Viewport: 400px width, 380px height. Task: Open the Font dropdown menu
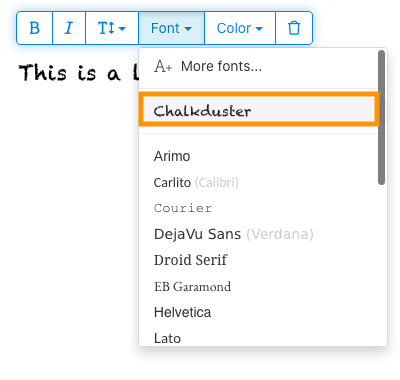(171, 28)
